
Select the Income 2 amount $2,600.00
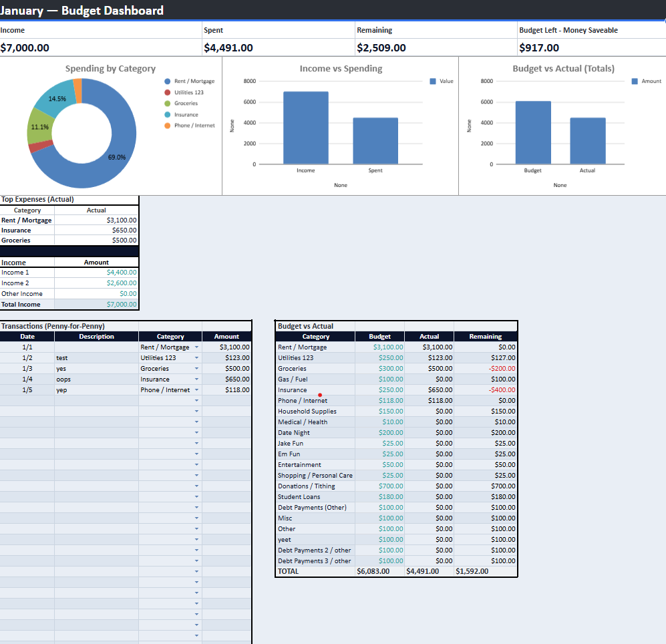[96, 283]
